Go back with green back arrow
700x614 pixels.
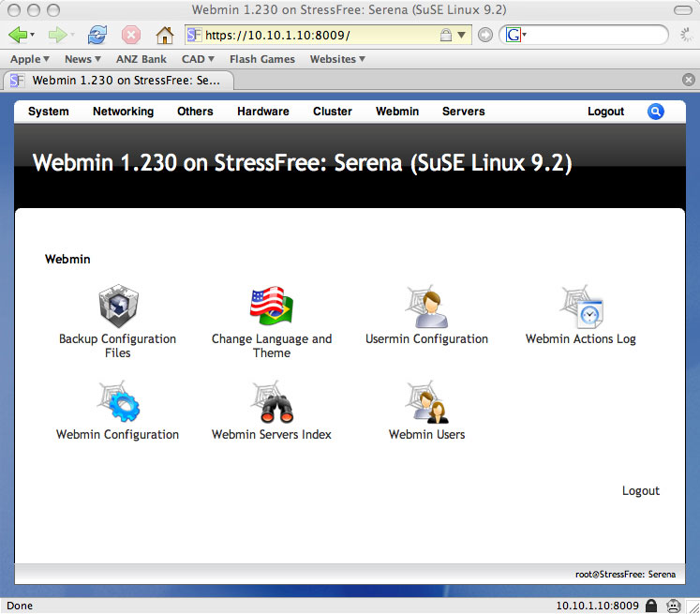(18, 35)
